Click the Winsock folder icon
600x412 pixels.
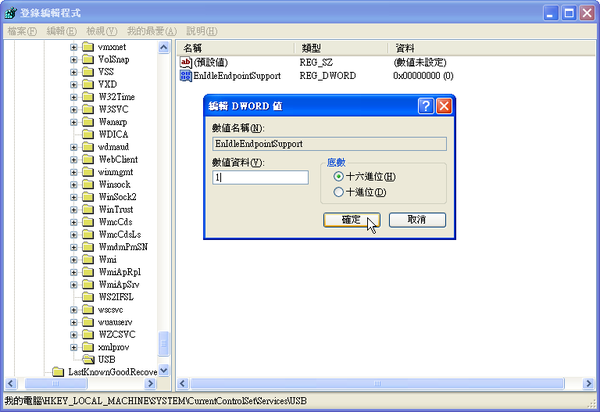pyautogui.click(x=88, y=184)
